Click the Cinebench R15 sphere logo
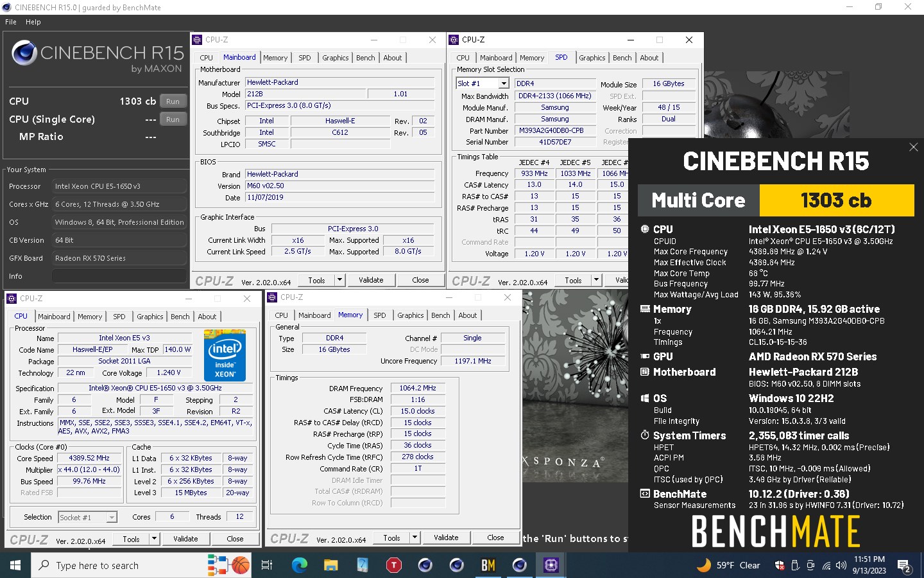924x578 pixels. click(24, 53)
